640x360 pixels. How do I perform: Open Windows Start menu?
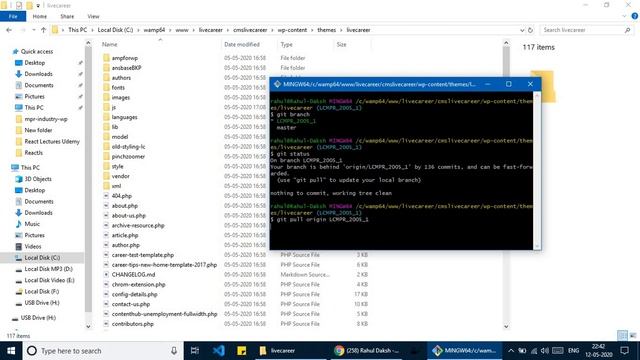(11, 351)
